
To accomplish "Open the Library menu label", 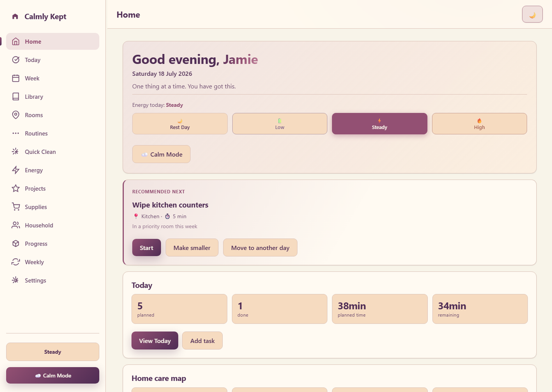I will coord(34,97).
